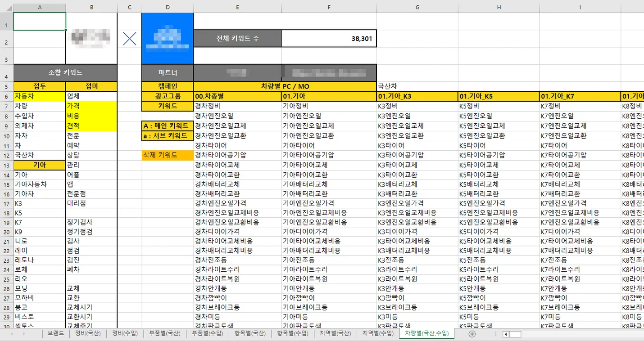Switch to the 정비(국산) sheet tab
This screenshot has height=341, width=644.
[88, 334]
